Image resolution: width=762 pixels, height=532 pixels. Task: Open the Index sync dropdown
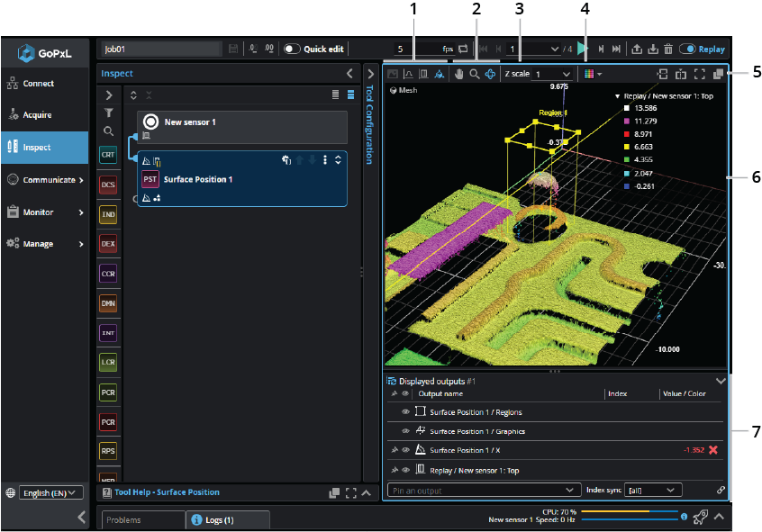pyautogui.click(x=653, y=490)
